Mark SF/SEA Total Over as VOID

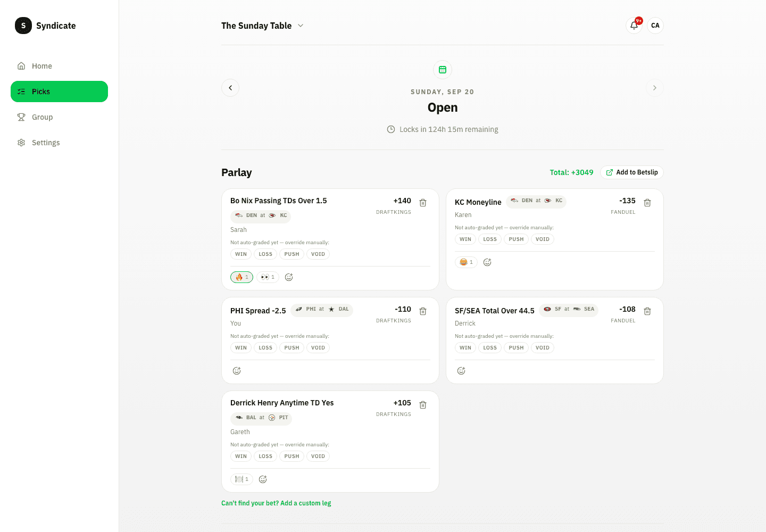click(x=543, y=348)
